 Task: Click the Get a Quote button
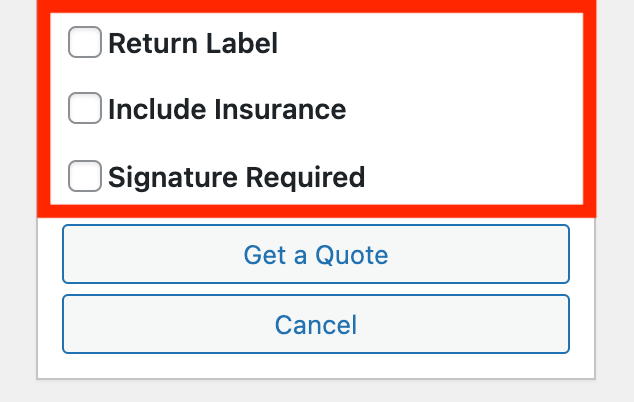tap(316, 254)
